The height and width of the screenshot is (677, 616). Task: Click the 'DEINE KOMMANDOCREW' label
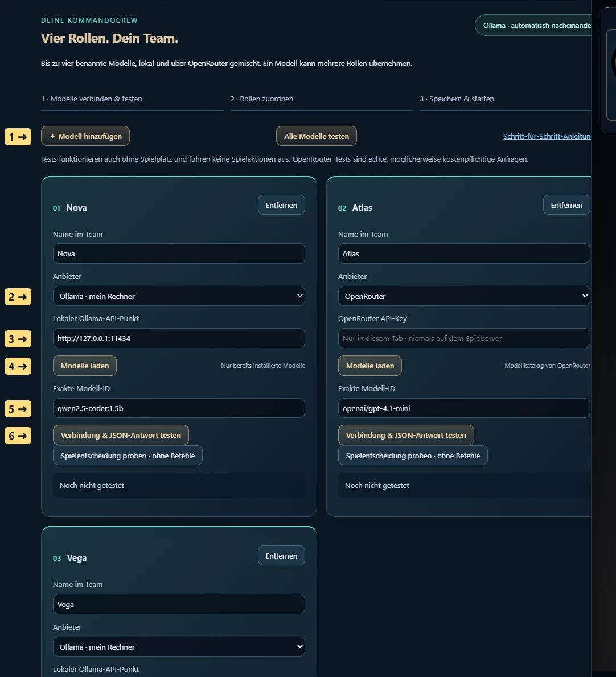[x=89, y=20]
